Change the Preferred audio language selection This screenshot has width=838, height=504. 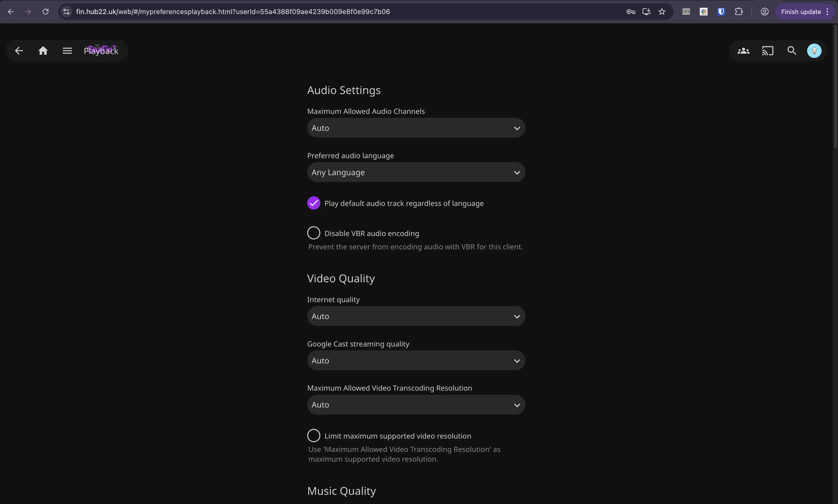click(x=415, y=172)
